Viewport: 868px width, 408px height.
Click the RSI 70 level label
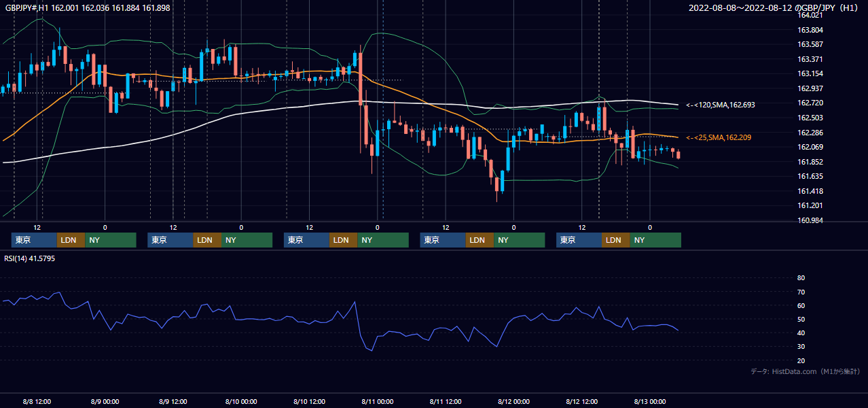[801, 292]
